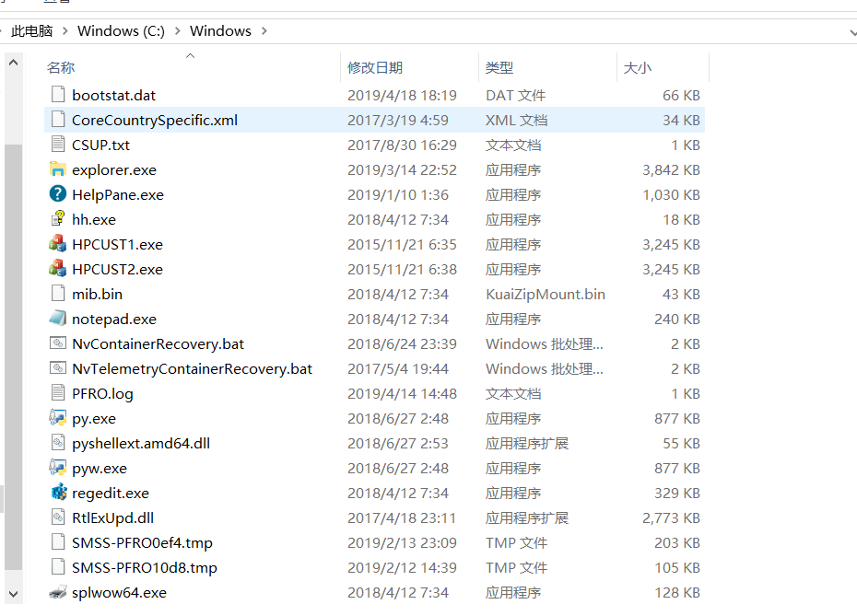857x616 pixels.
Task: Click the size 1,030 KB
Action: pyautogui.click(x=671, y=195)
